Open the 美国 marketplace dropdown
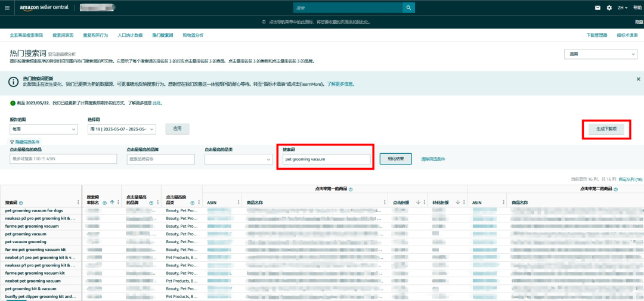 (600, 54)
